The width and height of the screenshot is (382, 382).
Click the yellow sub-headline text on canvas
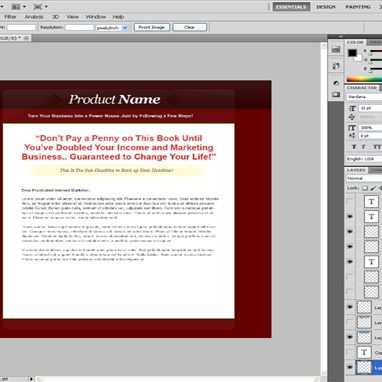pyautogui.click(x=117, y=170)
